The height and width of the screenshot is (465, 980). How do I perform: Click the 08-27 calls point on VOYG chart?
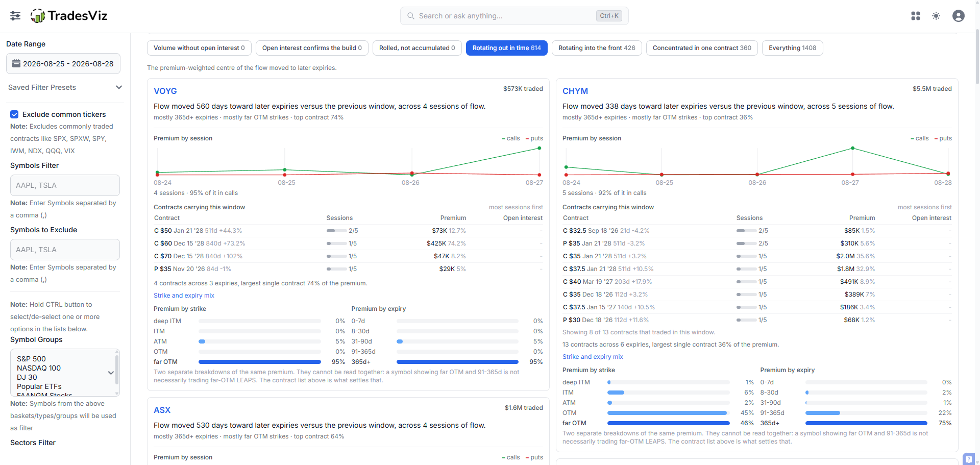coord(539,149)
